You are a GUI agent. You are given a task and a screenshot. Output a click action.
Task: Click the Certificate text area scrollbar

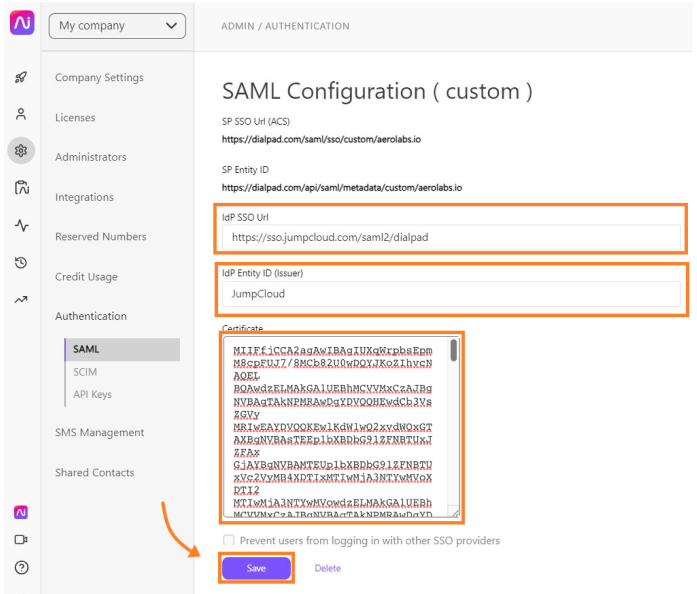point(453,350)
